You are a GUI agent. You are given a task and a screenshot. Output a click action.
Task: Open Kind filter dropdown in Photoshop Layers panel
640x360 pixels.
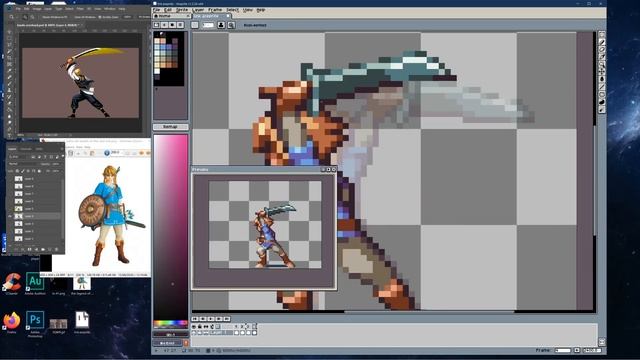[x=18, y=157]
